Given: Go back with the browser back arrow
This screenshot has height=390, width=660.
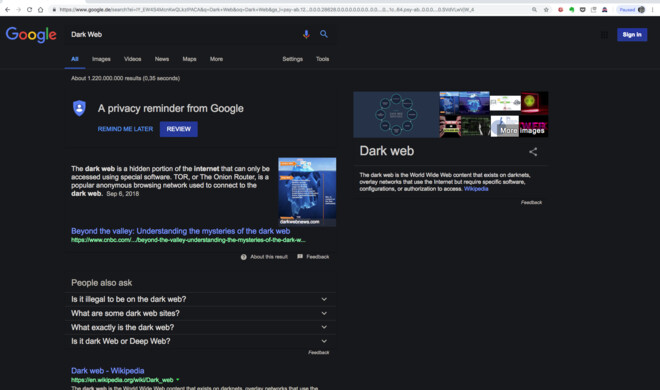Looking at the screenshot, I should [7, 9].
